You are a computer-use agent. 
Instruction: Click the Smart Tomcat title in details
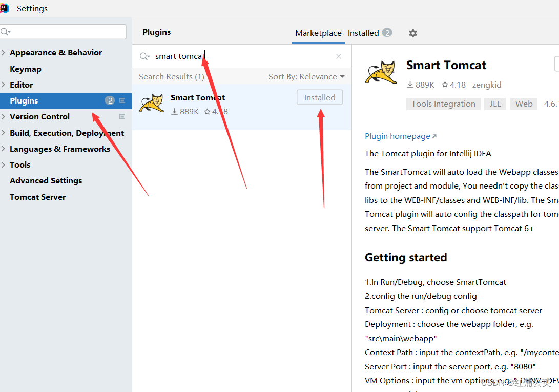click(x=446, y=65)
